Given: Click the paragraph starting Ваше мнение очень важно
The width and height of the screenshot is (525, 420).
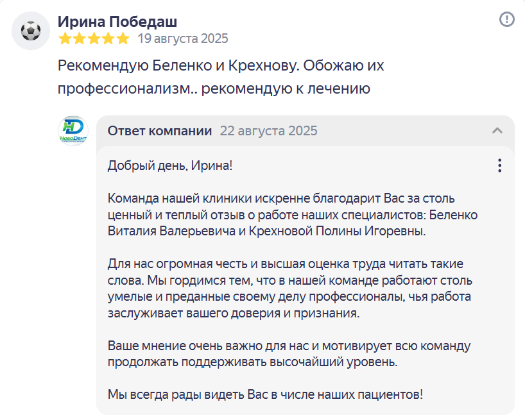Looking at the screenshot, I should [289, 354].
